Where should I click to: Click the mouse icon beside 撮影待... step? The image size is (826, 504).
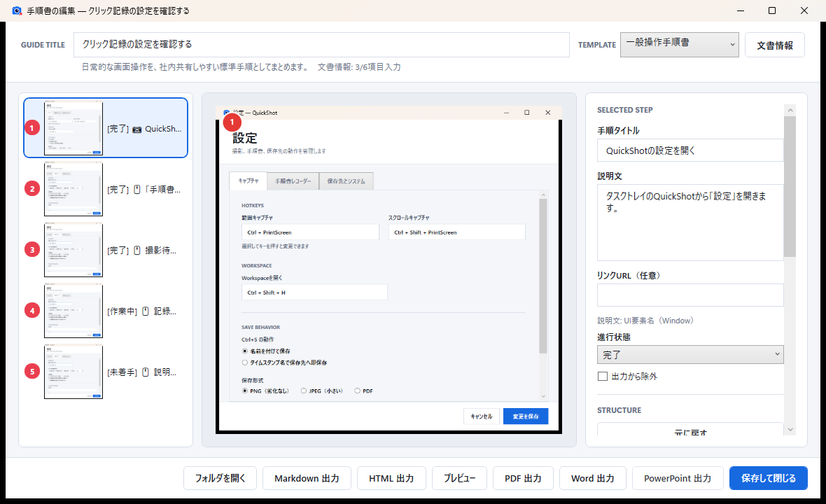137,251
